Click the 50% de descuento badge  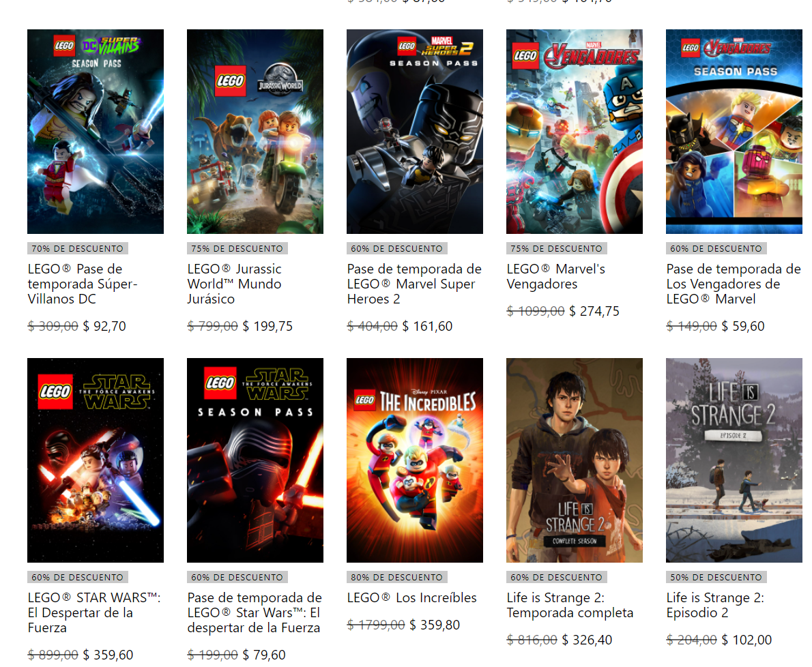click(716, 577)
